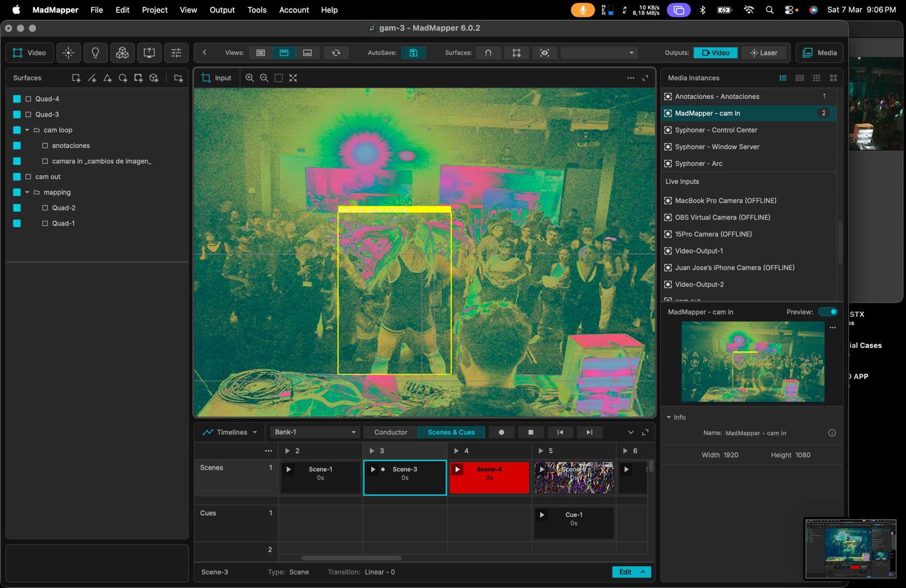Toggle the Preview switch
The image size is (906, 588).
(x=828, y=312)
